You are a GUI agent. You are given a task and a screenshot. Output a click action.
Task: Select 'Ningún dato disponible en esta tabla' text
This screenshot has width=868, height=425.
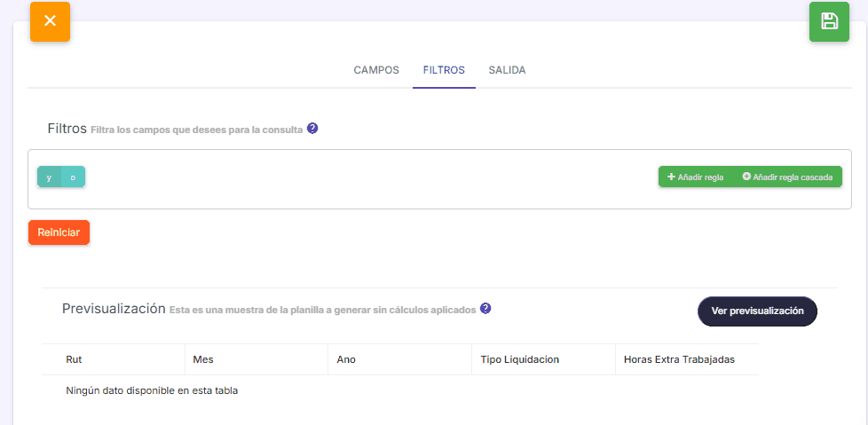click(152, 390)
